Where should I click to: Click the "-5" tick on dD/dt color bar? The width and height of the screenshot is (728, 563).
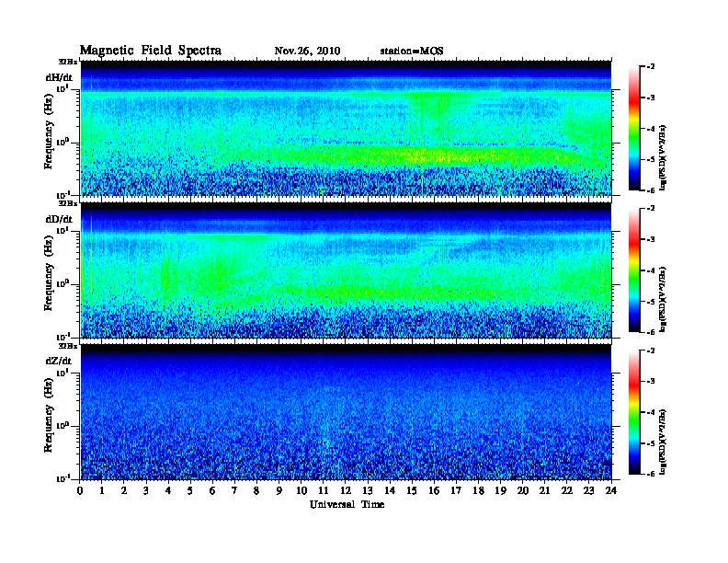point(651,301)
